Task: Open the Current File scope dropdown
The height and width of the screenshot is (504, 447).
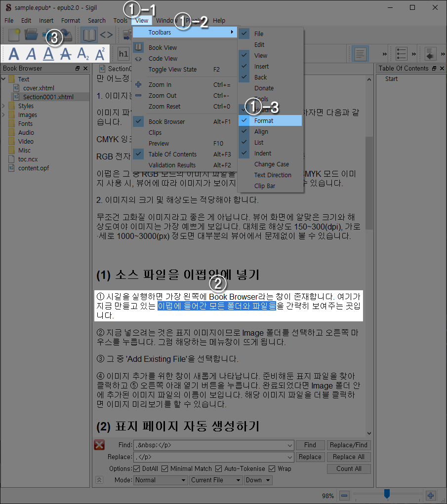Action: [x=216, y=480]
